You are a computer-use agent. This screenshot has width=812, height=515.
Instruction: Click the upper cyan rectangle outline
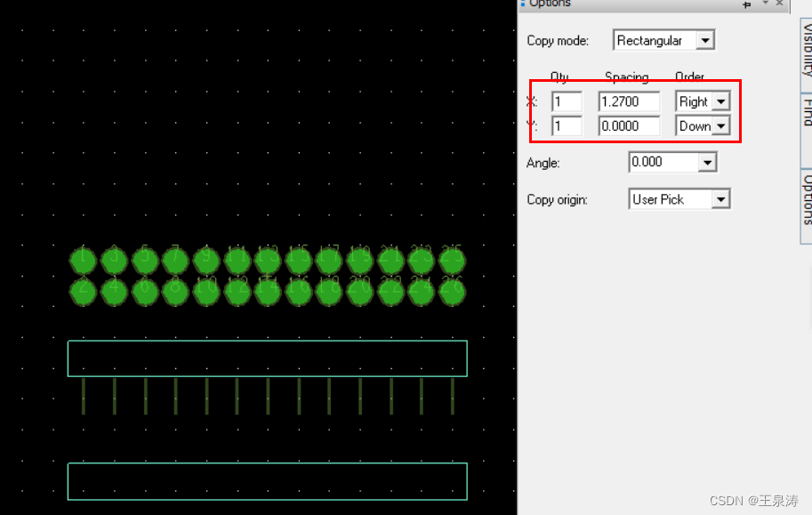pos(267,341)
